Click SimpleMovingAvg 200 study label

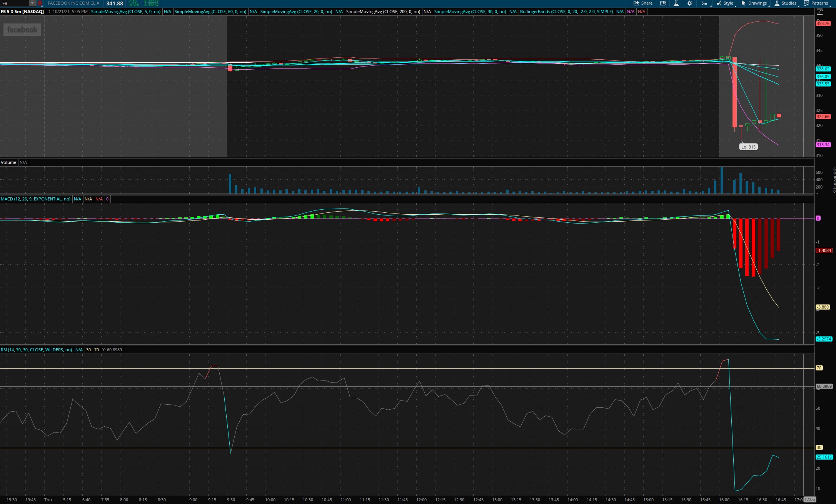pos(383,12)
